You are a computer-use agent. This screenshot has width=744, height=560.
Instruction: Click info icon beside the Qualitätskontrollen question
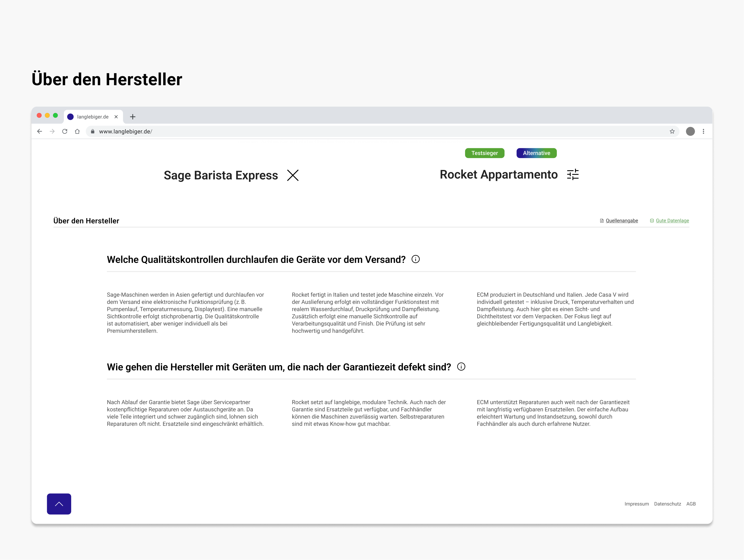click(x=415, y=259)
